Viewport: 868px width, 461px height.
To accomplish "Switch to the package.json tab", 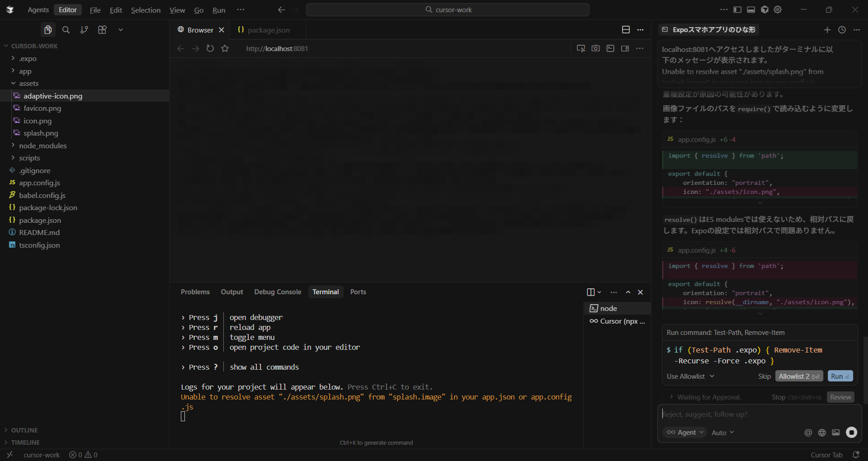I will pos(269,30).
